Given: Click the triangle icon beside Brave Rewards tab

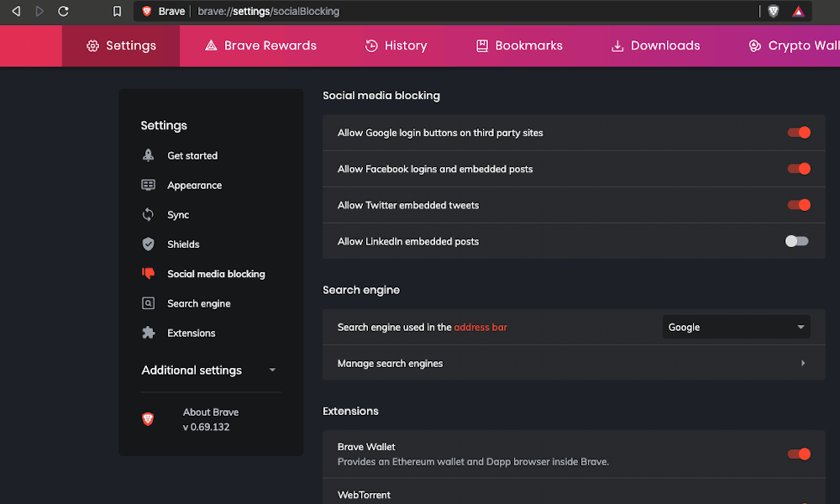Looking at the screenshot, I should click(211, 45).
